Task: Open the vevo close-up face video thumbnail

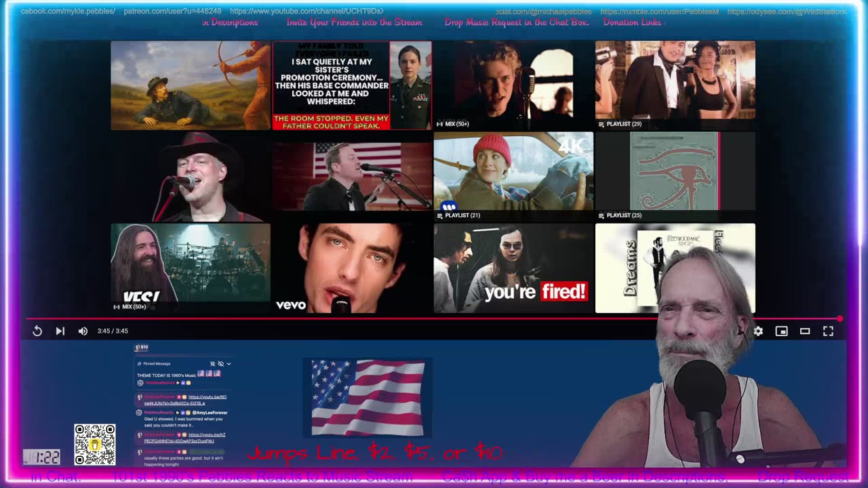Action: tap(352, 268)
